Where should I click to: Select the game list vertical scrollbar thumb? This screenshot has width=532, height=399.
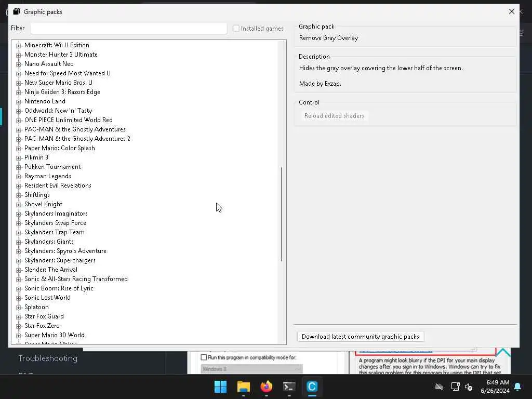pos(282,214)
